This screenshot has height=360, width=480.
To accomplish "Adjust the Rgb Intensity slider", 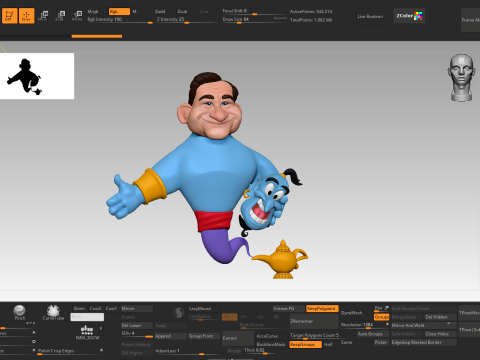I will point(120,20).
